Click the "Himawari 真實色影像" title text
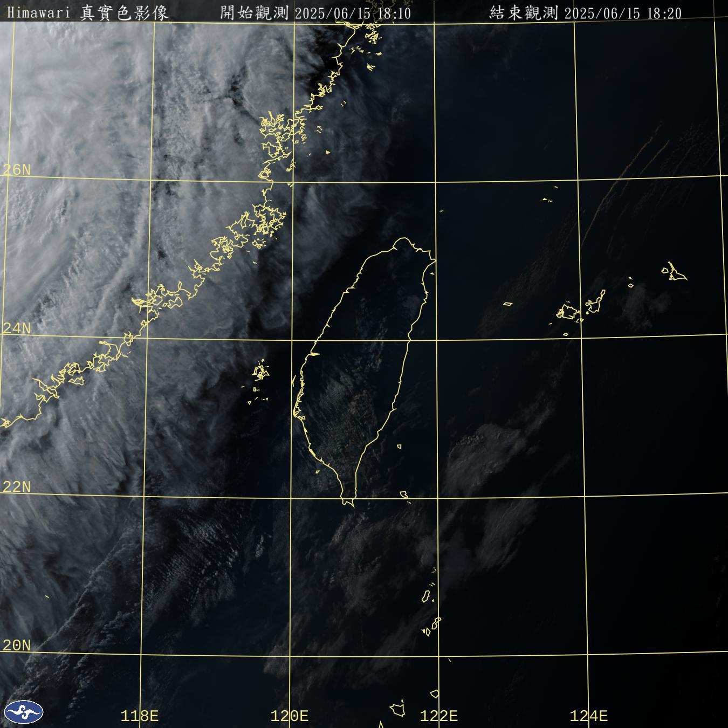 87,13
